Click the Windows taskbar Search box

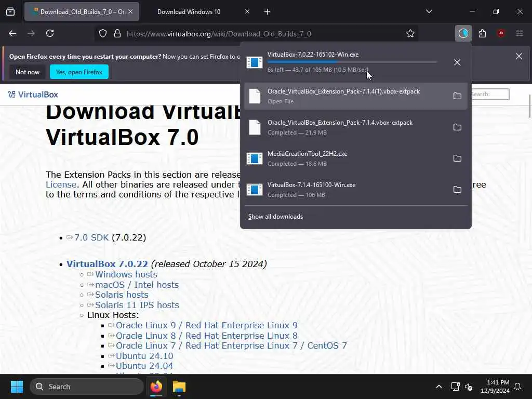(x=87, y=387)
